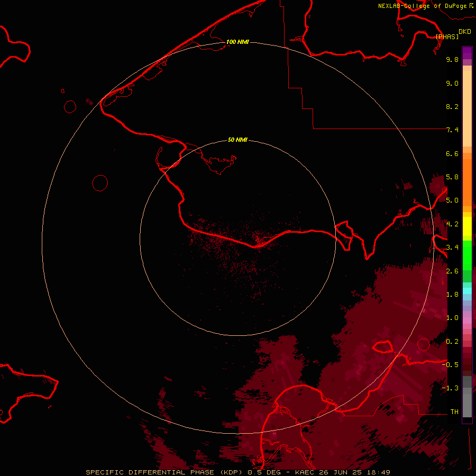Click the 2.6 scale value

coord(452,271)
